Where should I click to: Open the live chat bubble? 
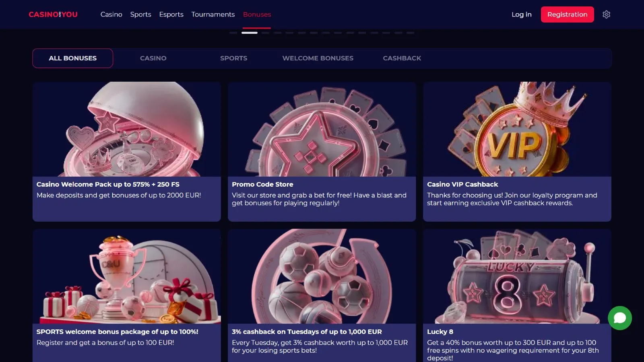coord(619,318)
